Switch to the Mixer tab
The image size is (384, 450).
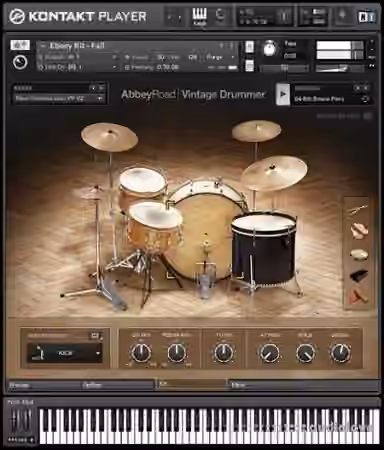pos(304,385)
